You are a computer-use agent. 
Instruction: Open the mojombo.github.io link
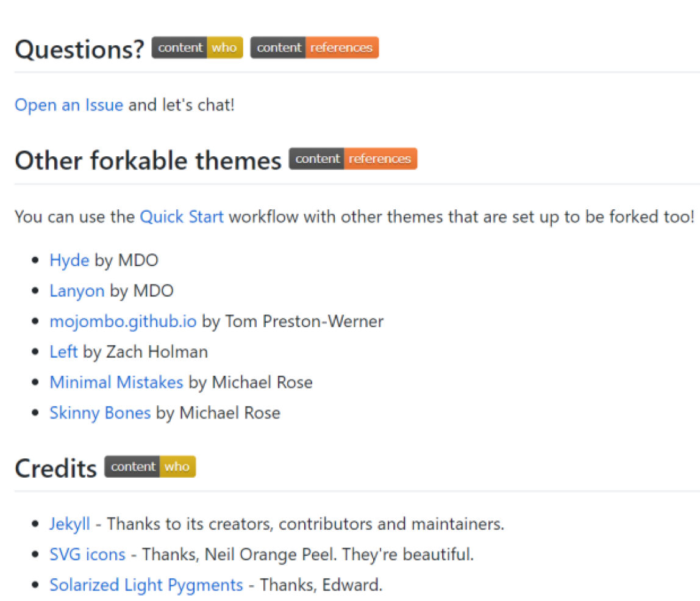click(x=123, y=322)
